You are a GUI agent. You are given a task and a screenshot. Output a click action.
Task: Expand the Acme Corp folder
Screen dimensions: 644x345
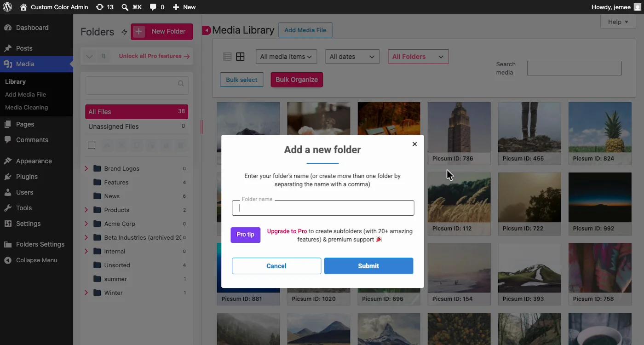pyautogui.click(x=86, y=224)
